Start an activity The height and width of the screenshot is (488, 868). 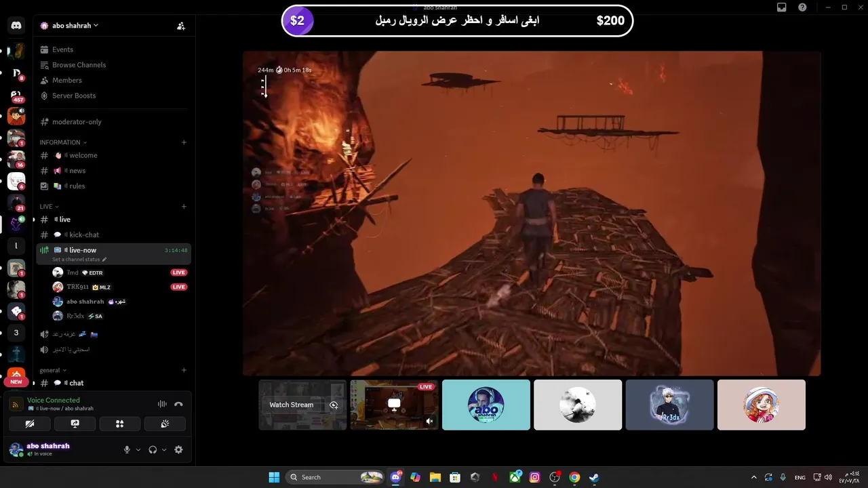click(x=119, y=424)
